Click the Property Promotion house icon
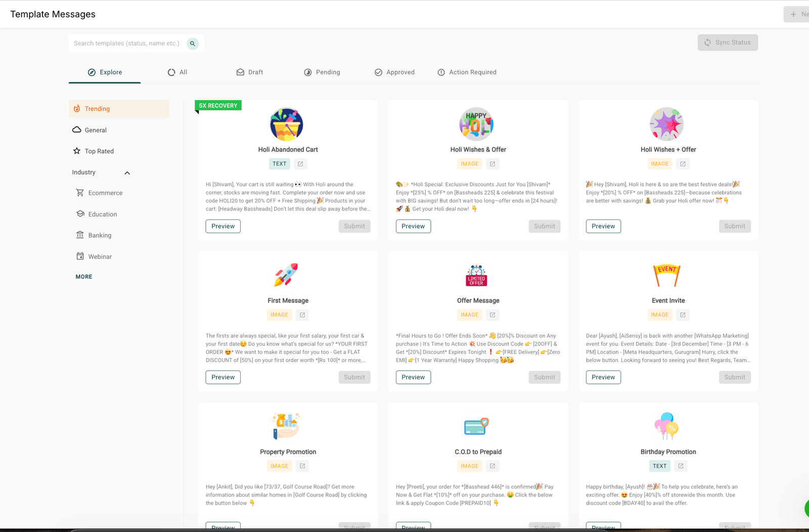809x532 pixels. click(x=286, y=426)
